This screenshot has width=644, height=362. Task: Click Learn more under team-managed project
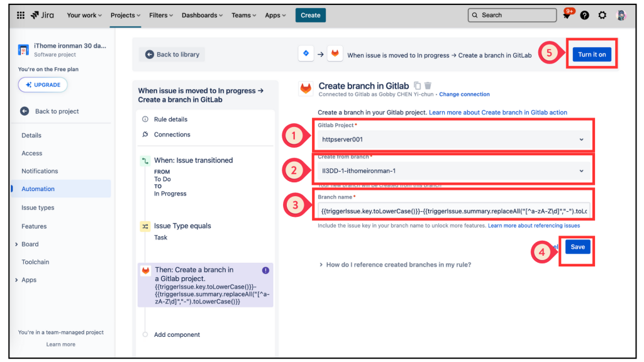(61, 344)
